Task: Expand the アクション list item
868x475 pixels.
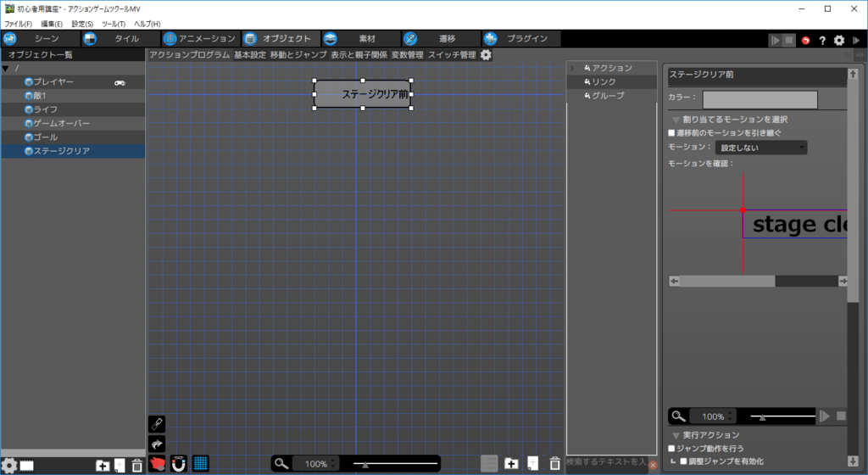Action: (572, 68)
